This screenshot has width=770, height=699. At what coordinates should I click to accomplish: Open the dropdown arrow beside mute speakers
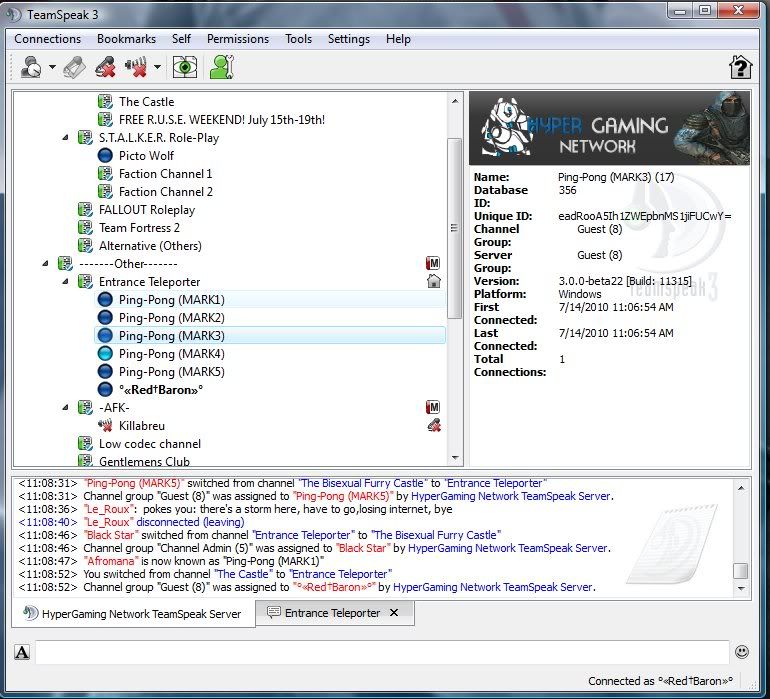click(157, 67)
